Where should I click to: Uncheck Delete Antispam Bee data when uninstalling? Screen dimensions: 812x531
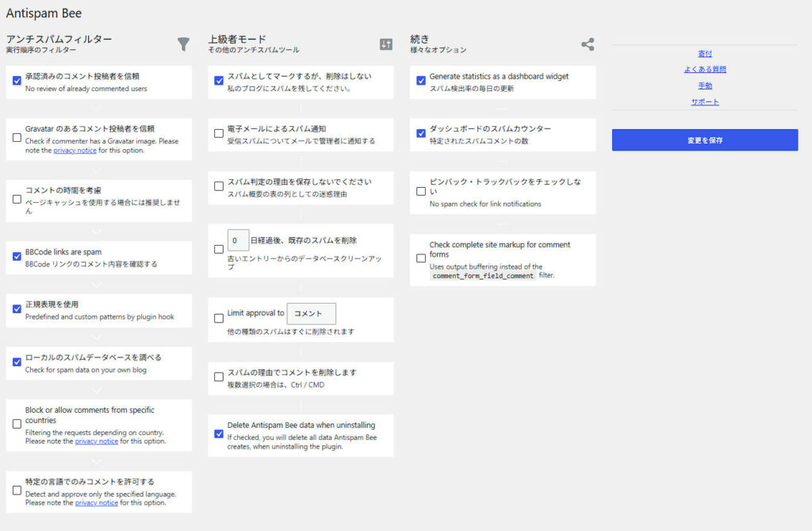pyautogui.click(x=219, y=434)
